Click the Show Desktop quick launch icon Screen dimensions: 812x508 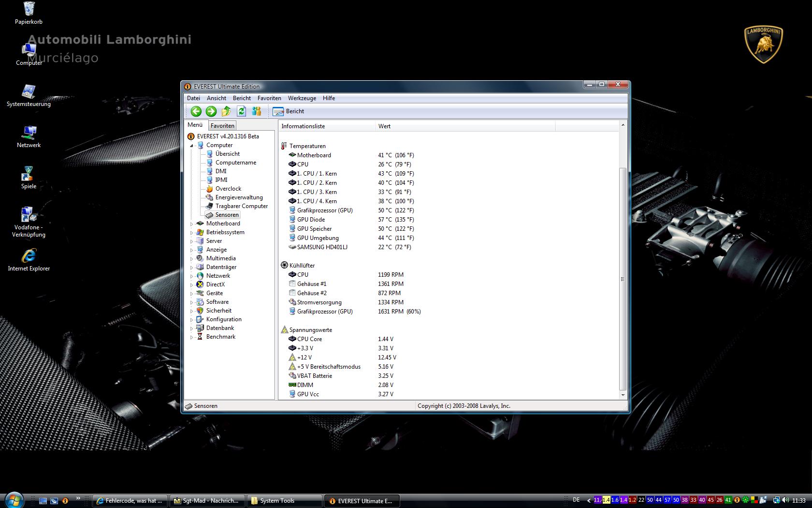click(x=43, y=501)
